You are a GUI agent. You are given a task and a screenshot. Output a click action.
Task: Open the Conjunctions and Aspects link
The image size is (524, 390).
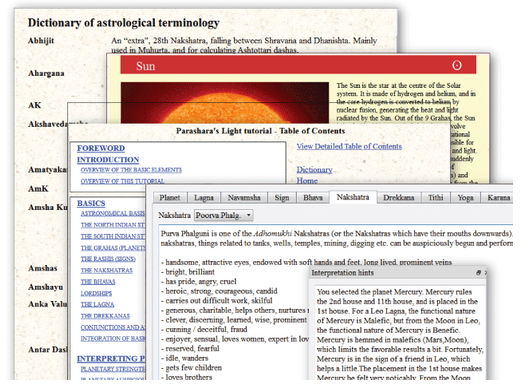(x=113, y=327)
